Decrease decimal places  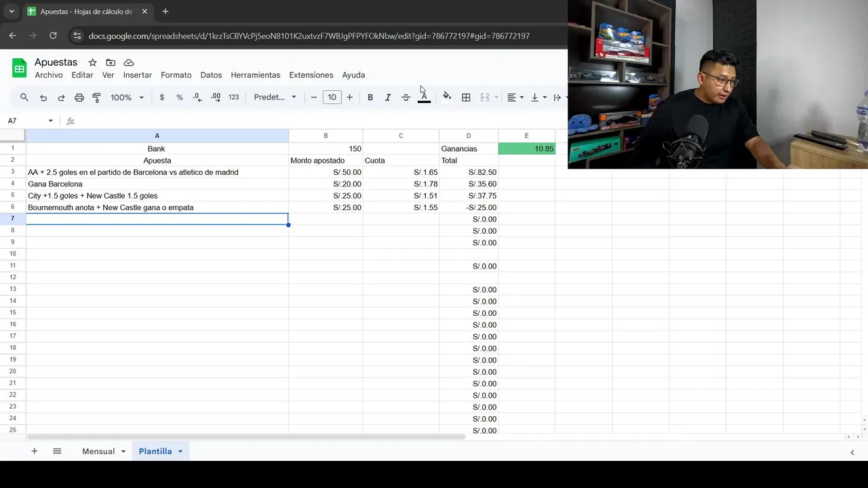point(197,98)
